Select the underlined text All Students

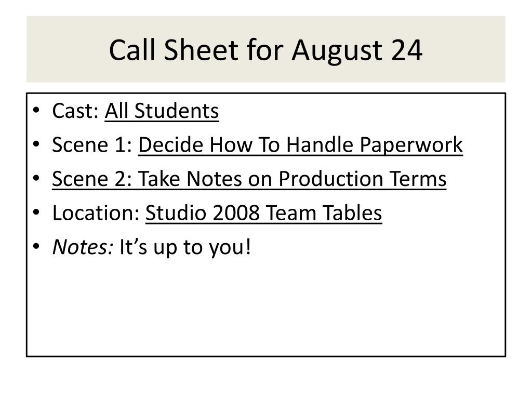162,111
